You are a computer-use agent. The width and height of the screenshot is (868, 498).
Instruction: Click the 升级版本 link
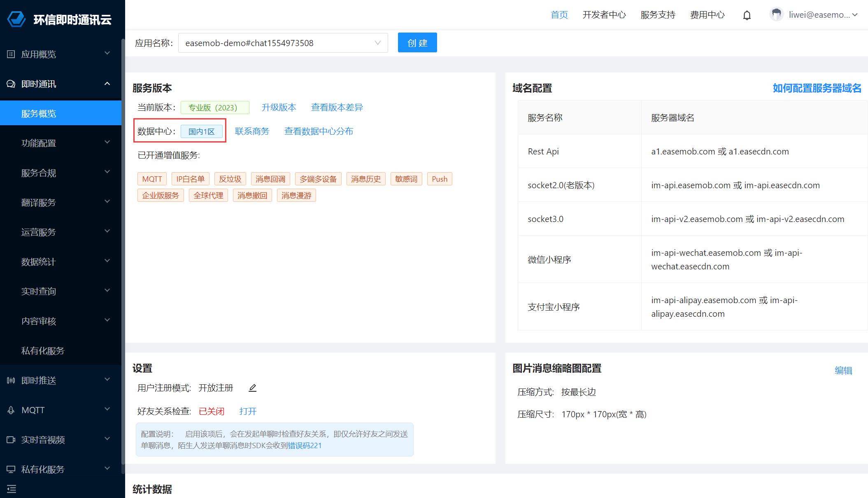pos(279,108)
